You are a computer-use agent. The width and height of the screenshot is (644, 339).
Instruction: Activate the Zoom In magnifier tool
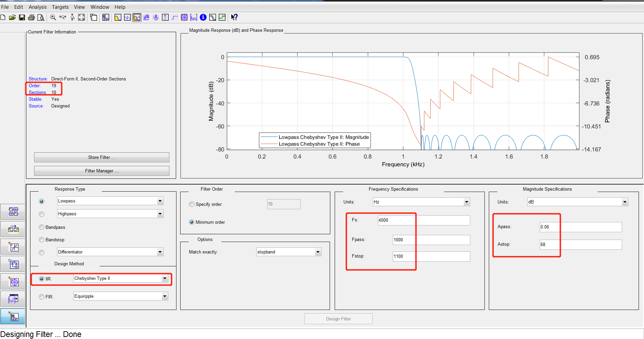53,17
